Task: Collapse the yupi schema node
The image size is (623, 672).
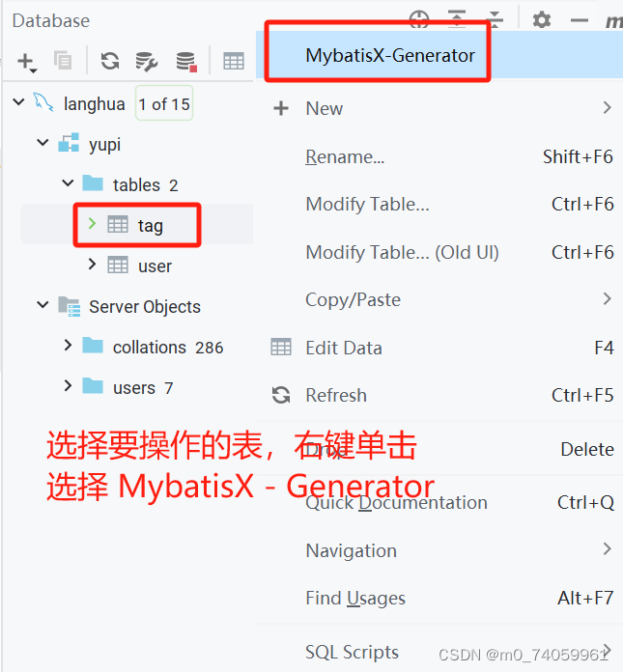Action: click(42, 142)
